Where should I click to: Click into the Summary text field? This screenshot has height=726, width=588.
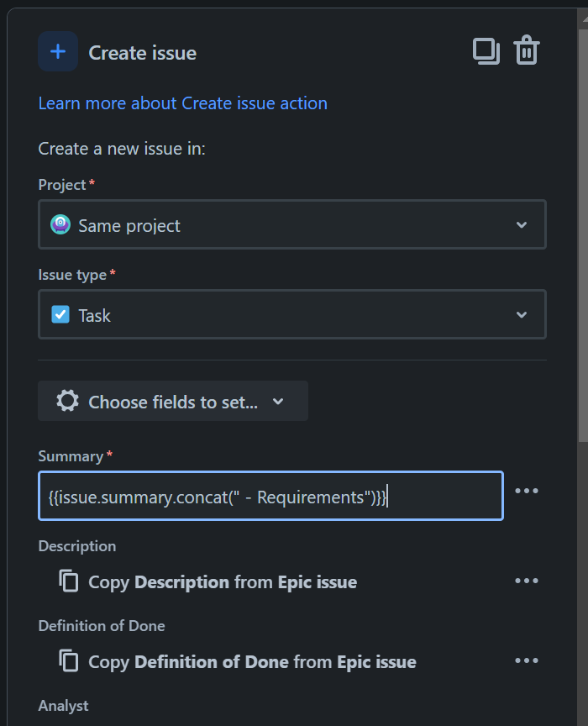[270, 497]
